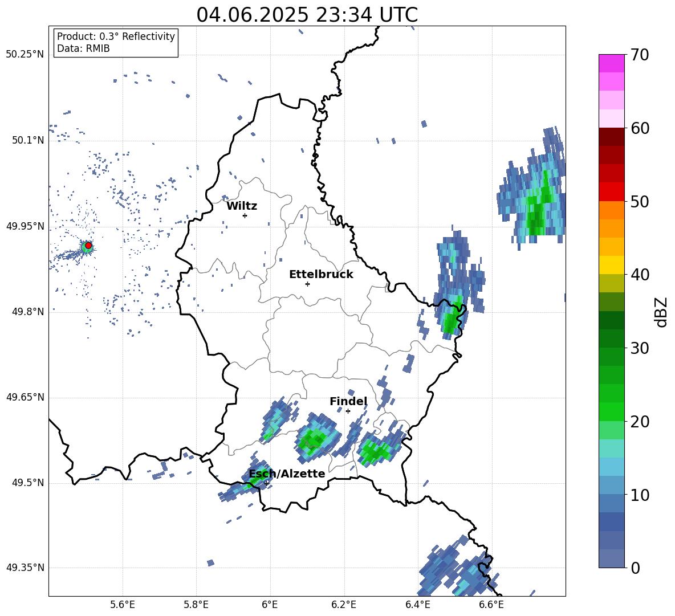
Task: Click the cyan colorbar segment near 15
Action: pos(611,448)
